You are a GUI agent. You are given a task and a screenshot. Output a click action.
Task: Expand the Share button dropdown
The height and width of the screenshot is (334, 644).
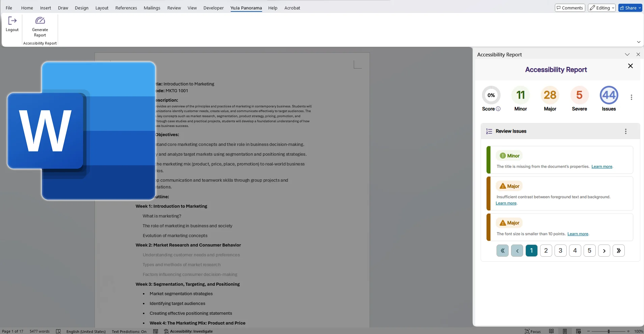click(x=639, y=8)
